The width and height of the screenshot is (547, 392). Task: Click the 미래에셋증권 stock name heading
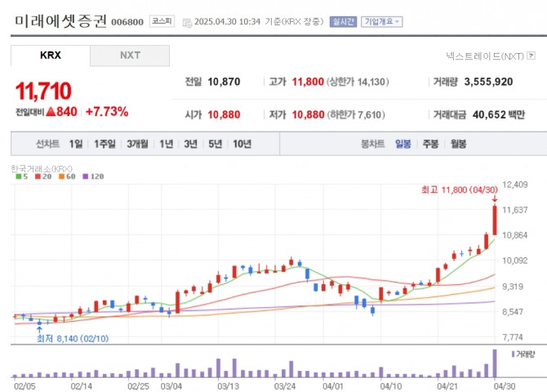click(60, 20)
